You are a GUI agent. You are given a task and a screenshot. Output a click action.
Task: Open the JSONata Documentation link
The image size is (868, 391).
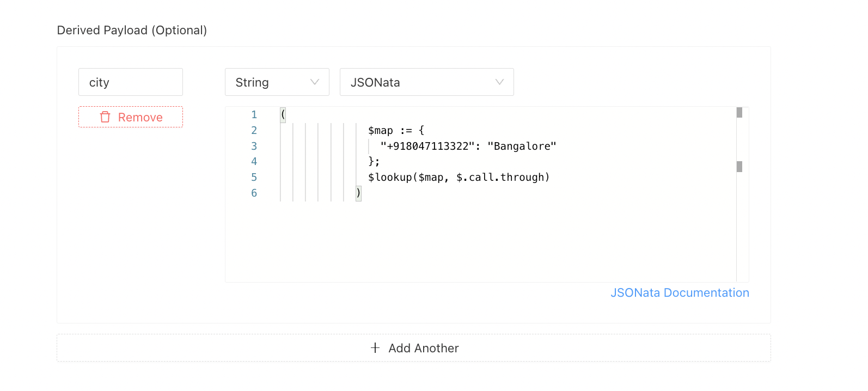click(x=680, y=293)
